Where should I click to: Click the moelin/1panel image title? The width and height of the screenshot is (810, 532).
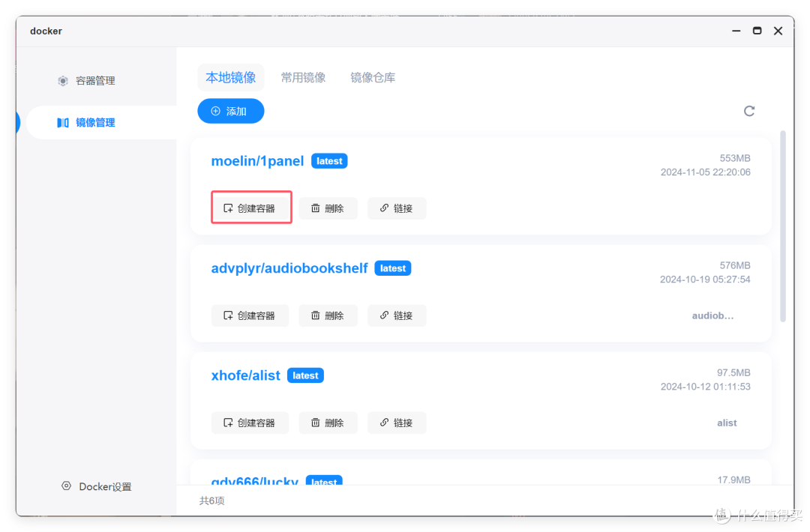tap(257, 161)
